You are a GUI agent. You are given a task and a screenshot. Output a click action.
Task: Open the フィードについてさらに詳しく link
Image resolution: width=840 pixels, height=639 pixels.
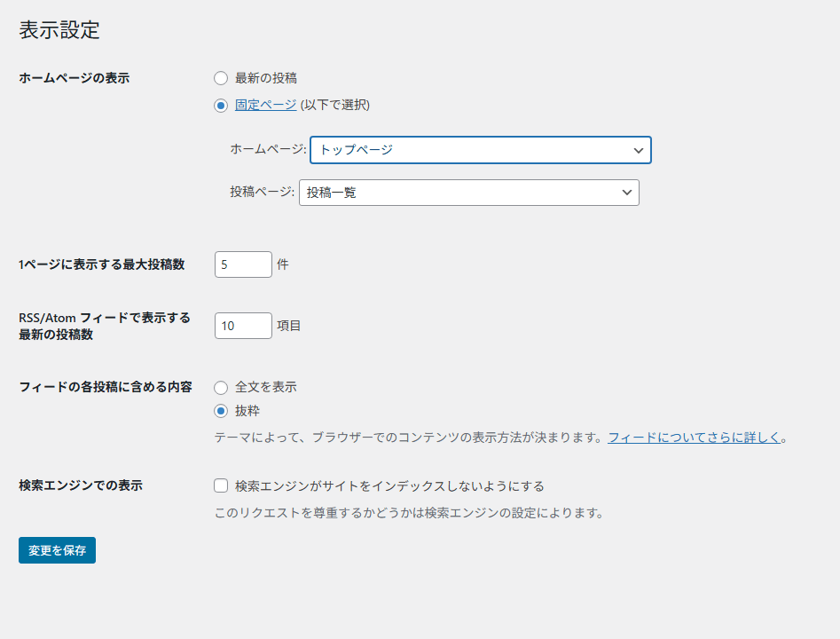click(x=694, y=438)
